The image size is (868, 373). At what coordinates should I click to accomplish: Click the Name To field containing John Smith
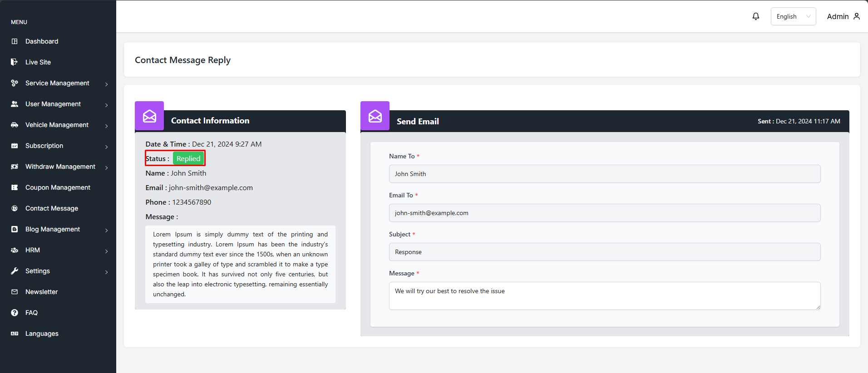pos(605,174)
